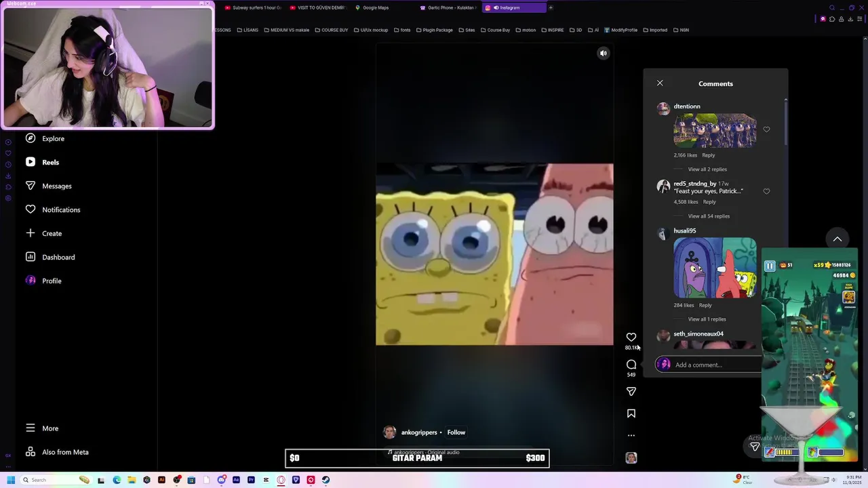
Task: Save the reel with bookmark icon
Action: 631,413
